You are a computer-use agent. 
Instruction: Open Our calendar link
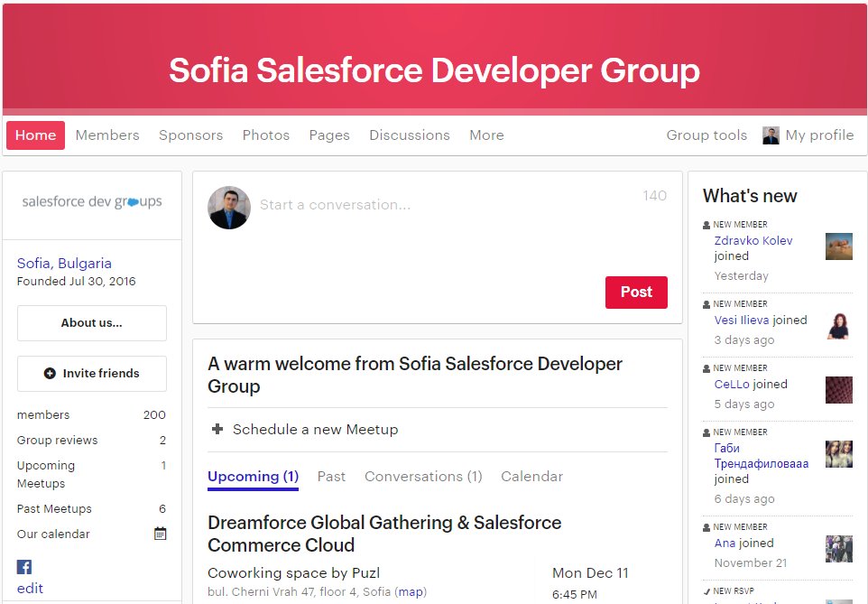point(53,534)
